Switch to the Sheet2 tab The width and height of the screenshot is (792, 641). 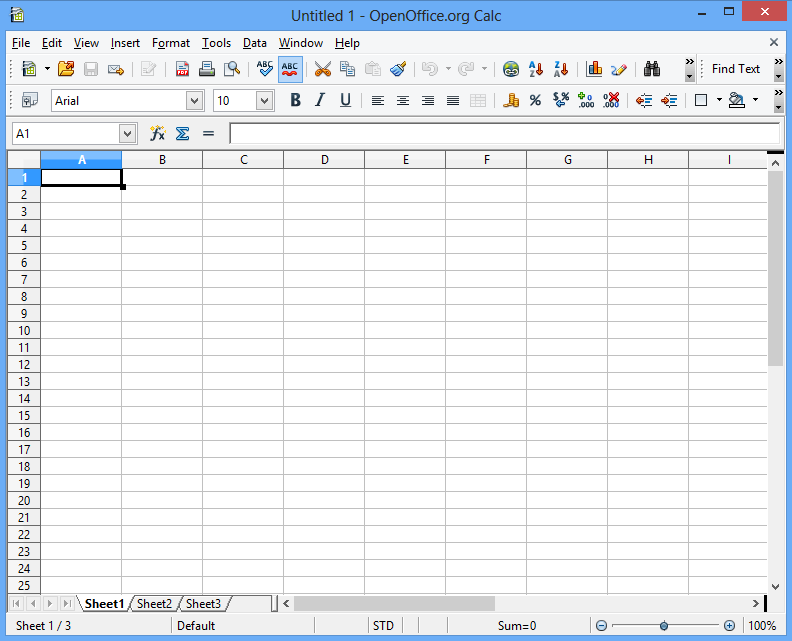pyautogui.click(x=154, y=604)
